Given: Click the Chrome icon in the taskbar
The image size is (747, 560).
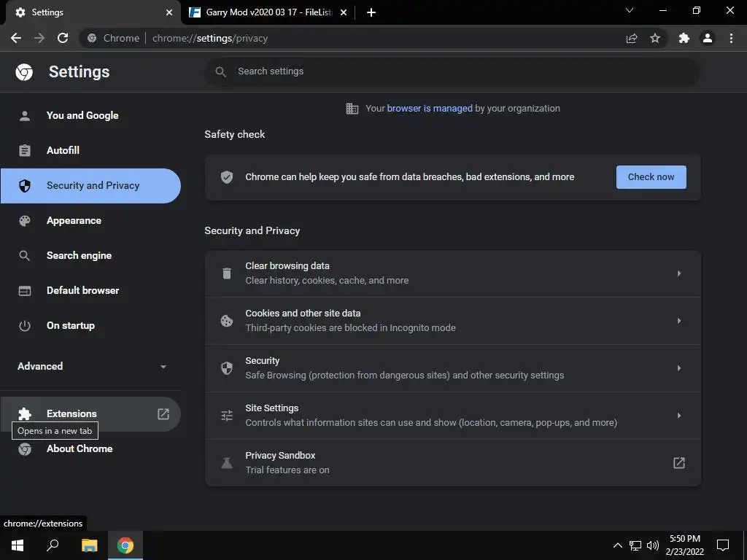Looking at the screenshot, I should [x=125, y=545].
